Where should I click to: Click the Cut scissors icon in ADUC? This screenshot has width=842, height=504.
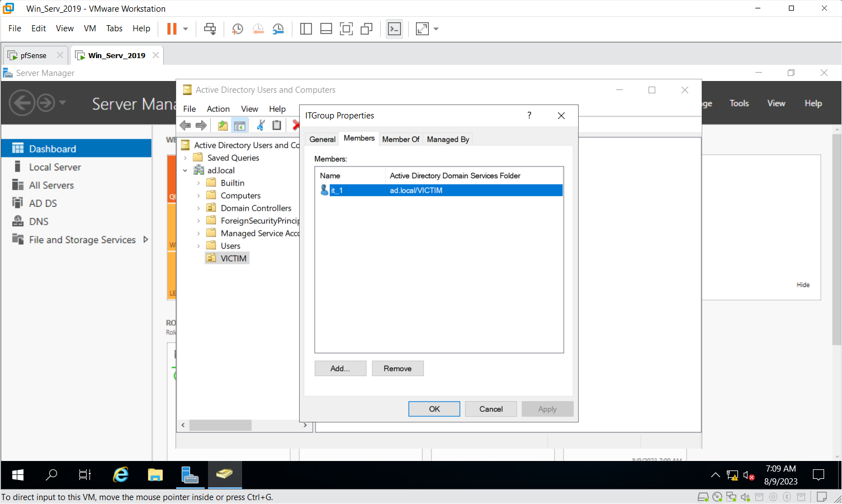[x=261, y=125]
